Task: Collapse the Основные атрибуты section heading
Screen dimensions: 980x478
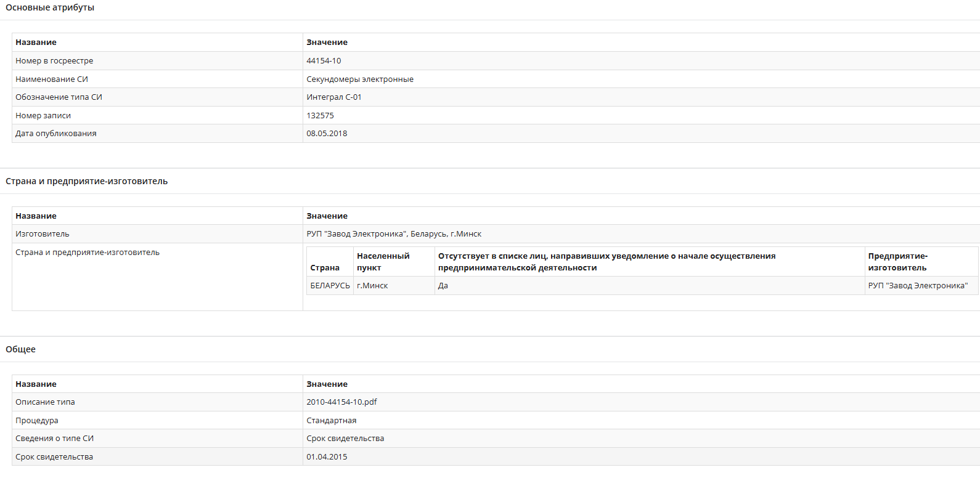Action: pos(50,8)
